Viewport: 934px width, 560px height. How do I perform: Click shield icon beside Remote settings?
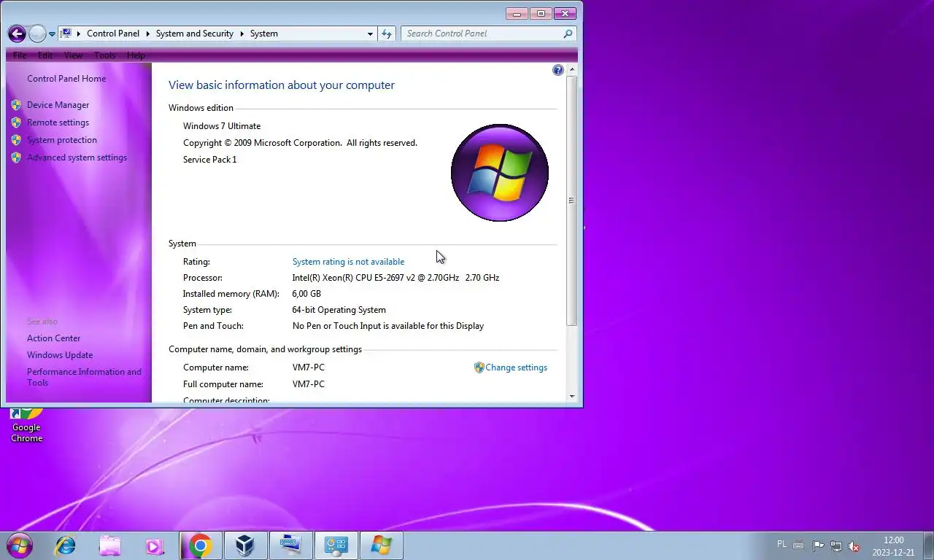16,122
